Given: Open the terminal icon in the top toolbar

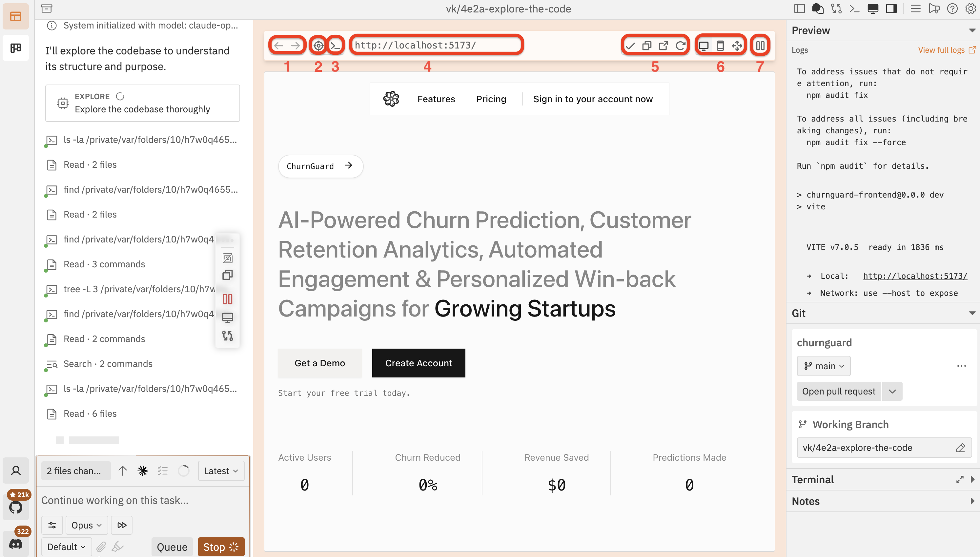Looking at the screenshot, I should click(x=854, y=9).
